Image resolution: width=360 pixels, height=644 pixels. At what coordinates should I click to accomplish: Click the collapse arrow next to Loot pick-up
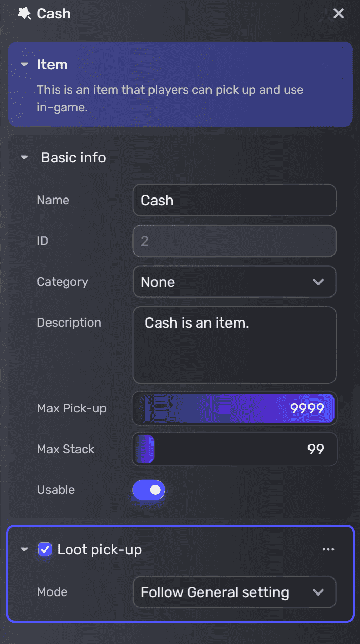(24, 549)
